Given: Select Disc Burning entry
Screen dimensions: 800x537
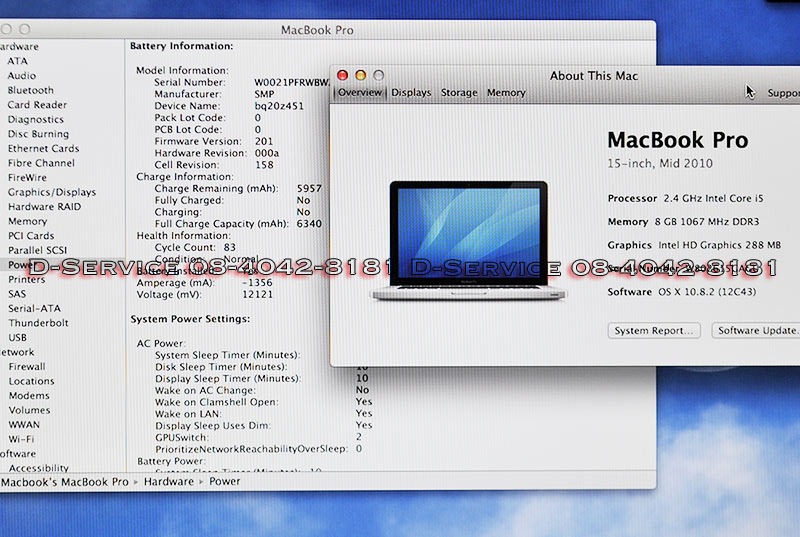Looking at the screenshot, I should point(38,134).
